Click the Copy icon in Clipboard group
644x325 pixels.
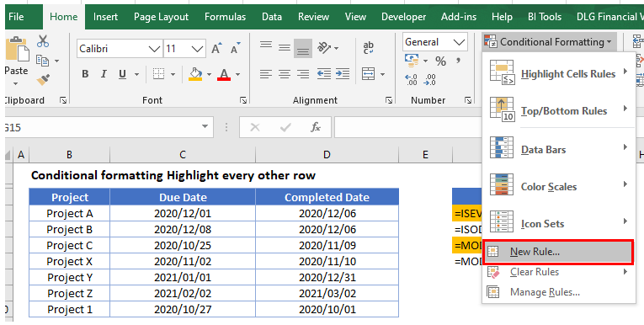click(x=42, y=61)
